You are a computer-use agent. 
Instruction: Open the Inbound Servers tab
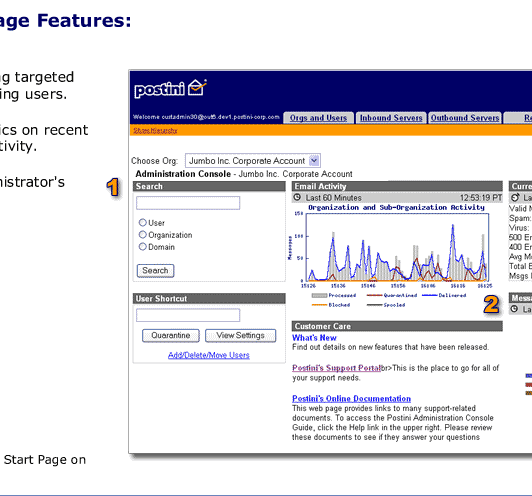pyautogui.click(x=391, y=118)
